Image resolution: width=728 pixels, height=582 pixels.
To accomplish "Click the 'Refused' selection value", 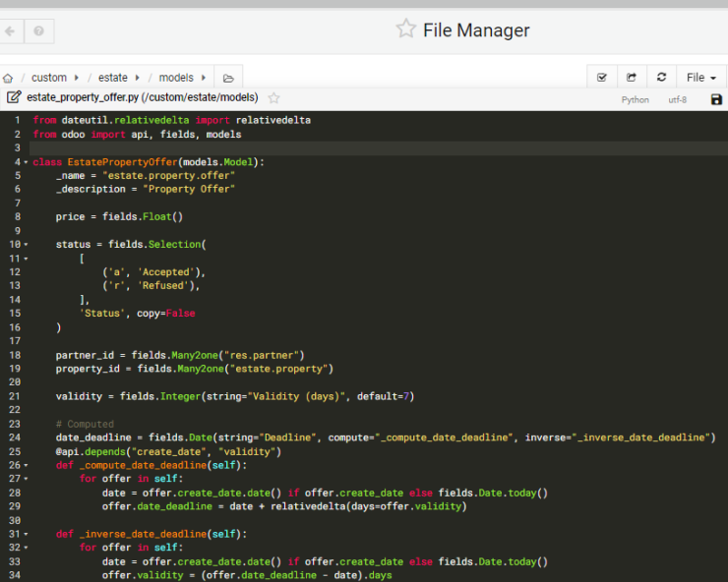I will pos(163,285).
